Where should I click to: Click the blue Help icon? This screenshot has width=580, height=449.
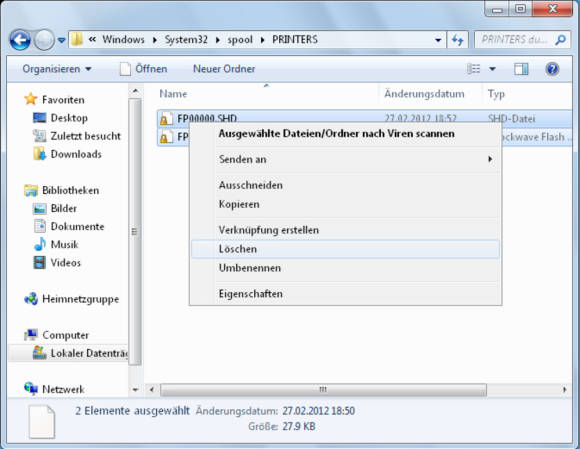coord(552,69)
